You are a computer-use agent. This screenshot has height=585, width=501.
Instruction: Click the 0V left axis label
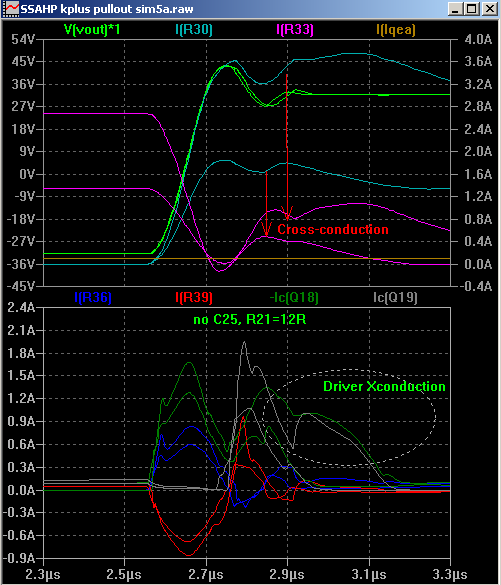tap(27, 174)
